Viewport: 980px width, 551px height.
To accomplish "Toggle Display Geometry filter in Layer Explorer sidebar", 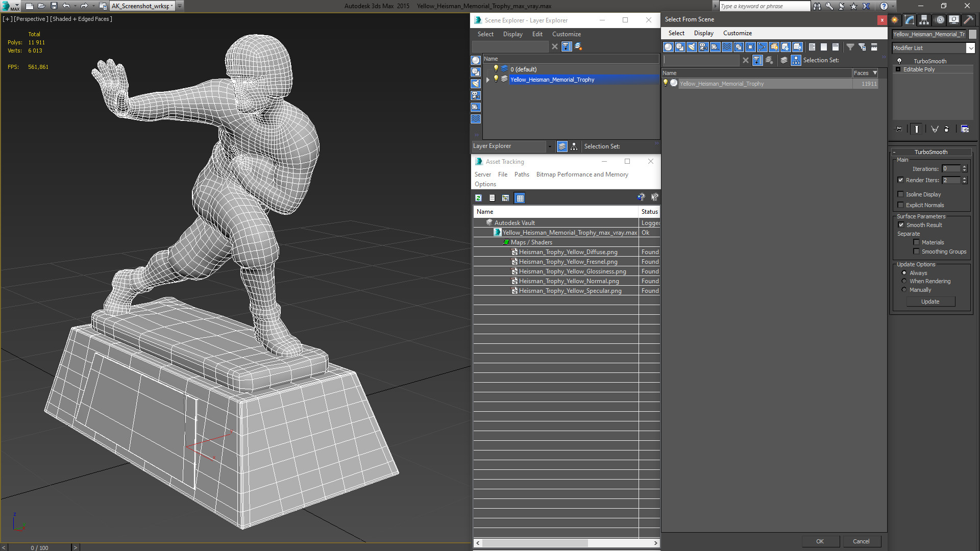I will click(x=476, y=60).
